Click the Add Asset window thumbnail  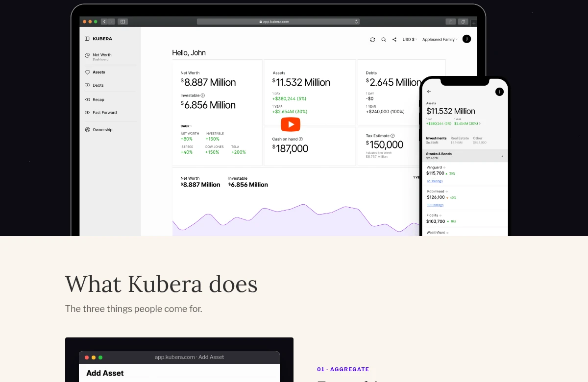(179, 359)
